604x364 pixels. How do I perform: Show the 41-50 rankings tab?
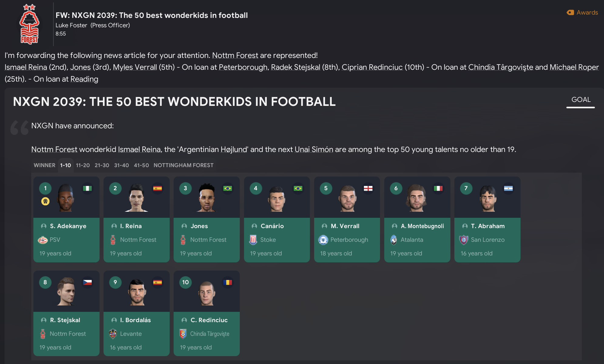point(141,165)
